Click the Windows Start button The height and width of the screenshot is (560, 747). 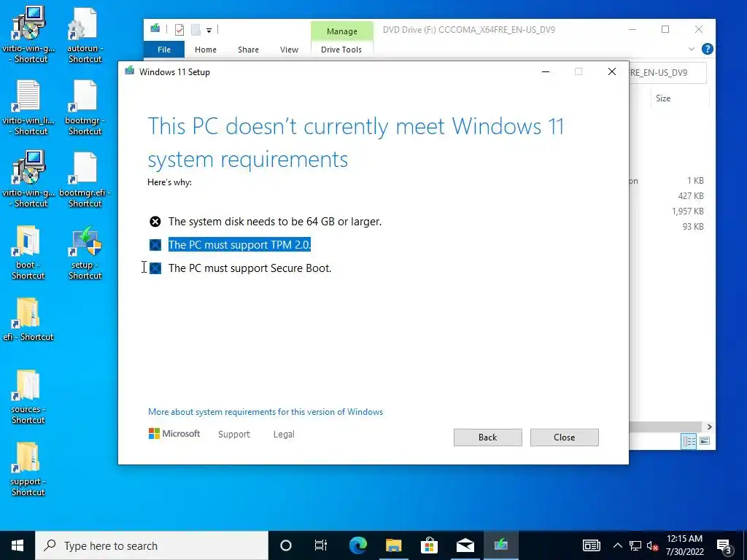tap(18, 545)
